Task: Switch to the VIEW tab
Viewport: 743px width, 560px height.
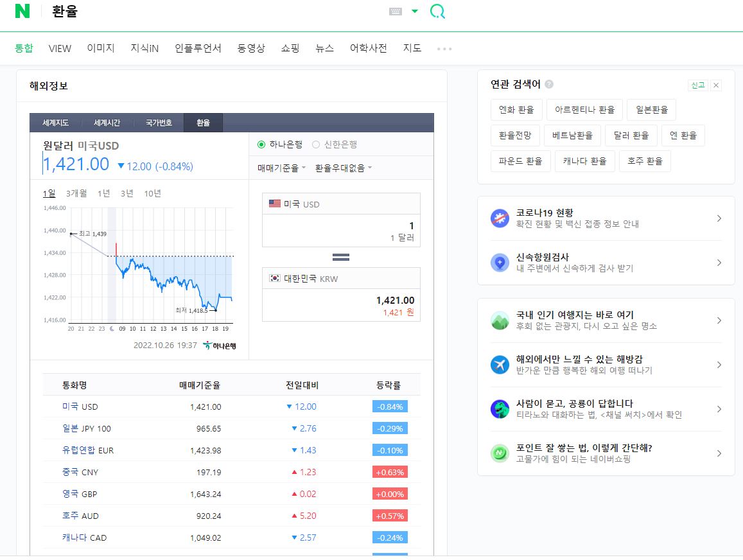Action: (60, 48)
